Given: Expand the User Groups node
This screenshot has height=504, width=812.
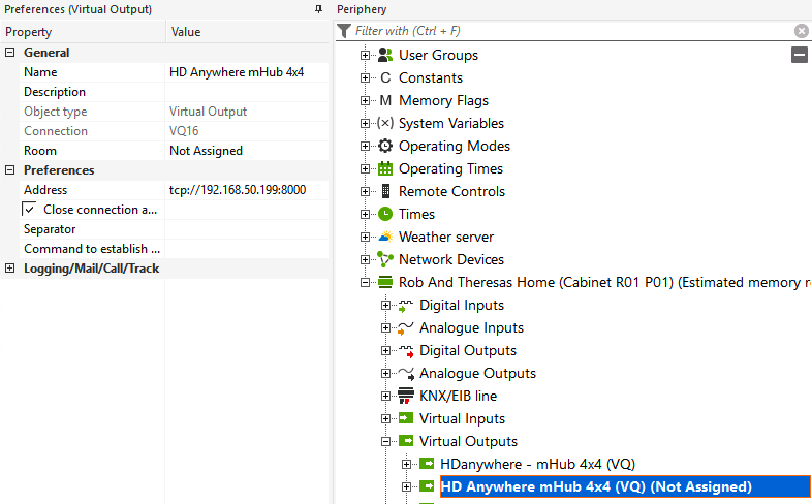Looking at the screenshot, I should tap(365, 55).
